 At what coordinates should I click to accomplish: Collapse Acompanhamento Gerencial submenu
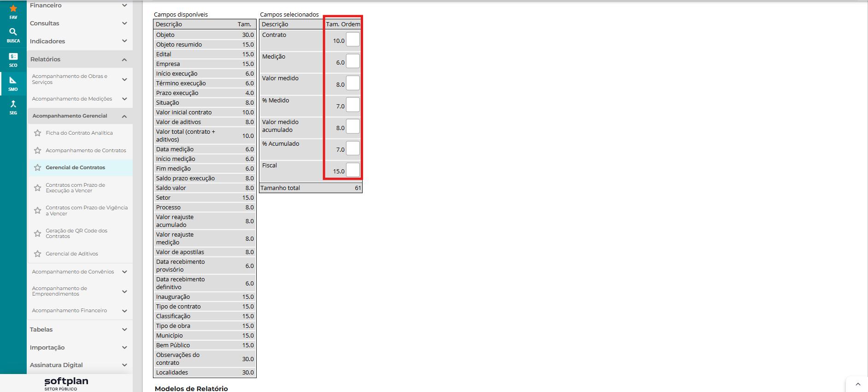click(124, 116)
